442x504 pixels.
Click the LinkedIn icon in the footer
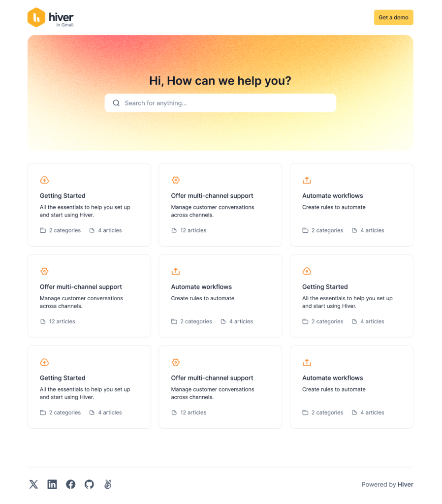(x=52, y=484)
